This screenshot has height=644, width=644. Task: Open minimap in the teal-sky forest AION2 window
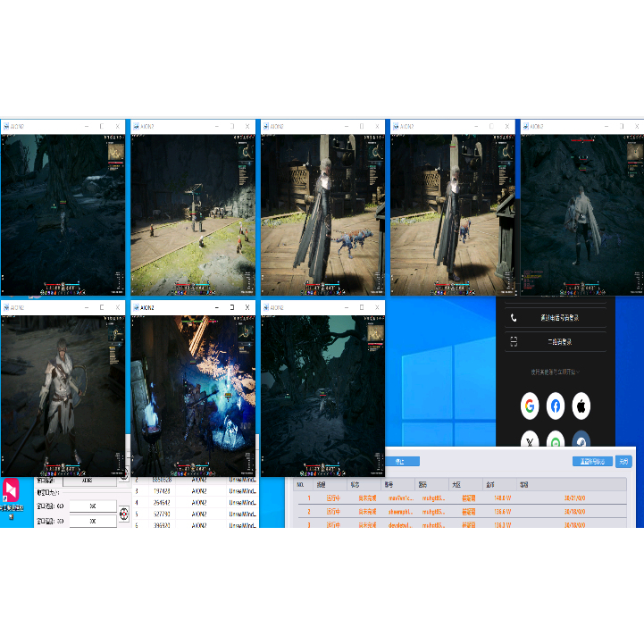pyautogui.click(x=376, y=332)
